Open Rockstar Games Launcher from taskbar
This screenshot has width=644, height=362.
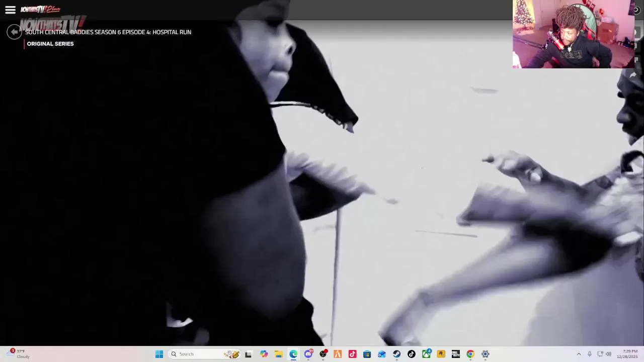coord(441,354)
